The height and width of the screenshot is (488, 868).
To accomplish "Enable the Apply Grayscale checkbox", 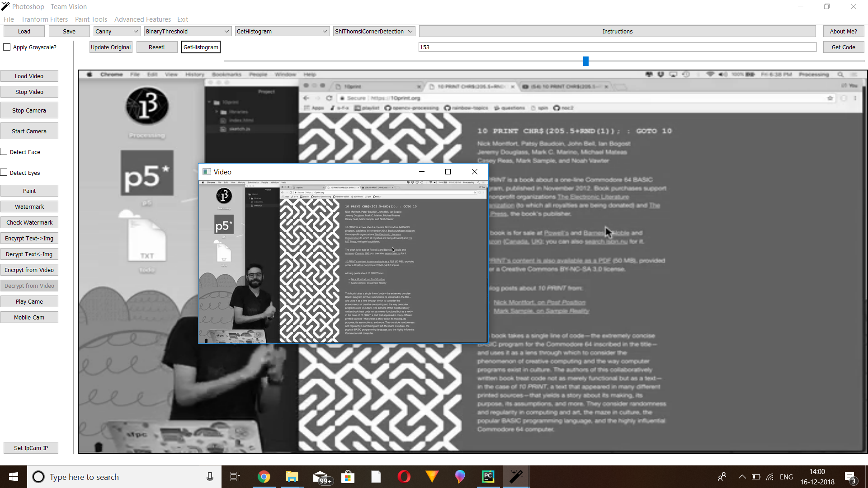I will pos(7,47).
